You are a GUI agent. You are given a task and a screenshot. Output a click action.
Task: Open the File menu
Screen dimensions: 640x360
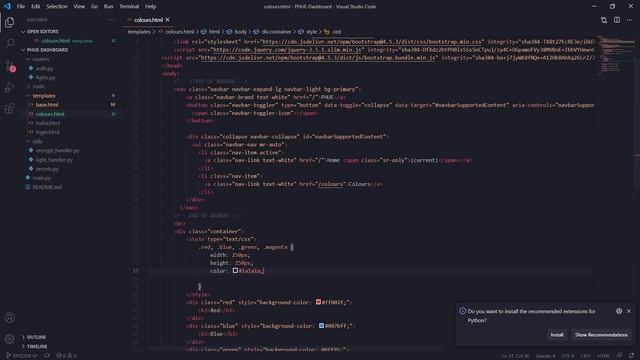click(x=21, y=7)
